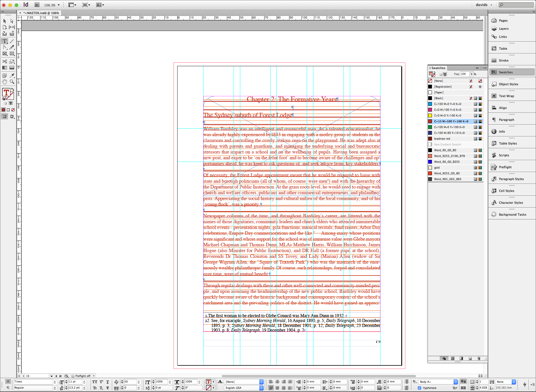Image resolution: width=536 pixels, height=392 pixels.
Task: Open the Body A+ paragraph style dropdown
Action: 456,382
